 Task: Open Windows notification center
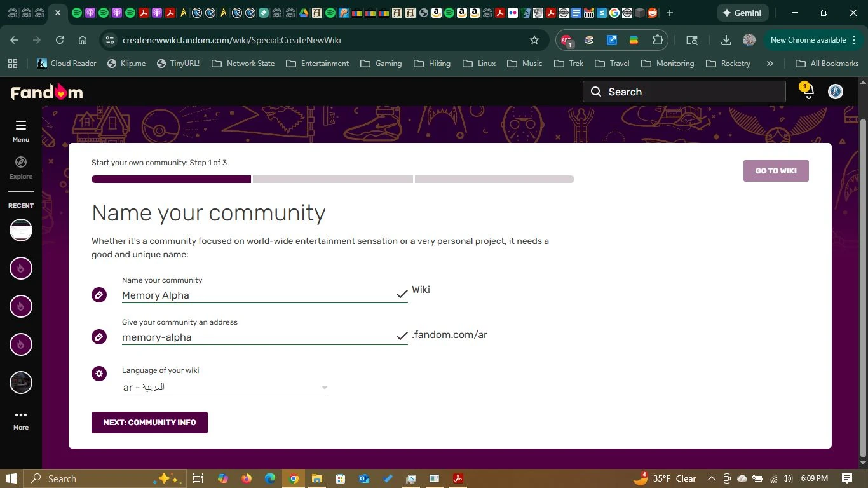click(847, 478)
